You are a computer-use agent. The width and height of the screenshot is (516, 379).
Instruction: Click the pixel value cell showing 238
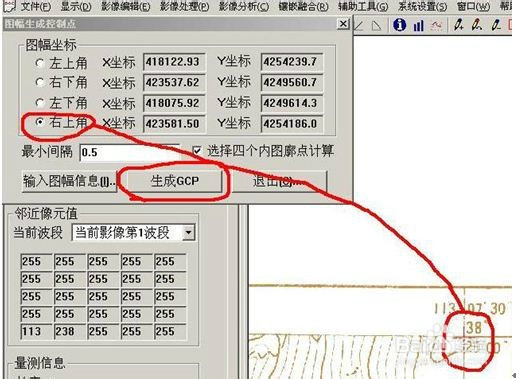coord(69,332)
